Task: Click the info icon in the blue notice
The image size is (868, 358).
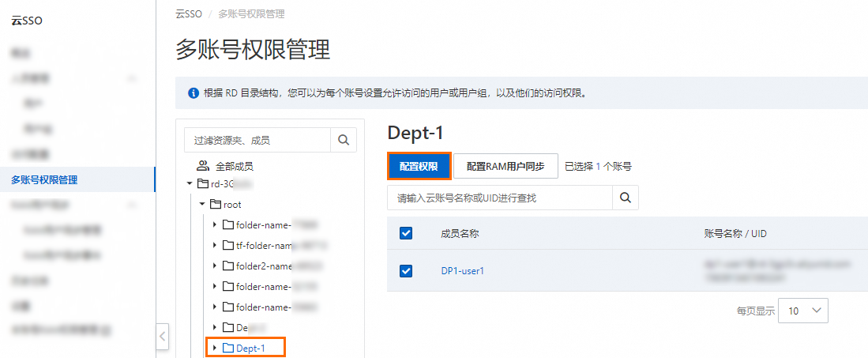Action: [194, 93]
